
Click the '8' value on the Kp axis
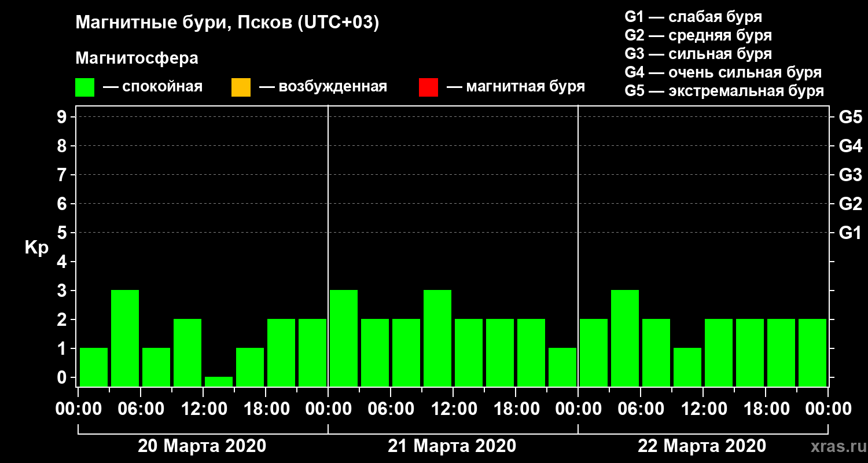tap(63, 146)
